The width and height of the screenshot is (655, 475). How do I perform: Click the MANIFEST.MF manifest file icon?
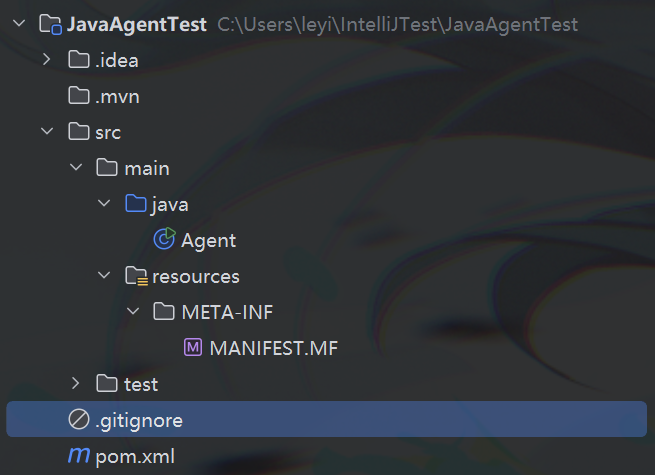point(193,348)
